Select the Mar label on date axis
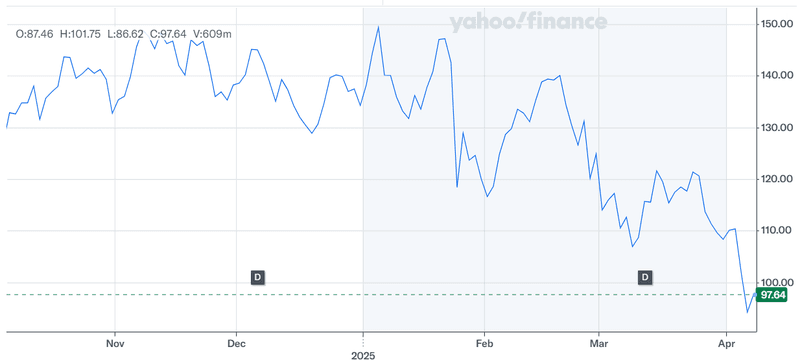The image size is (800, 360). click(x=599, y=343)
